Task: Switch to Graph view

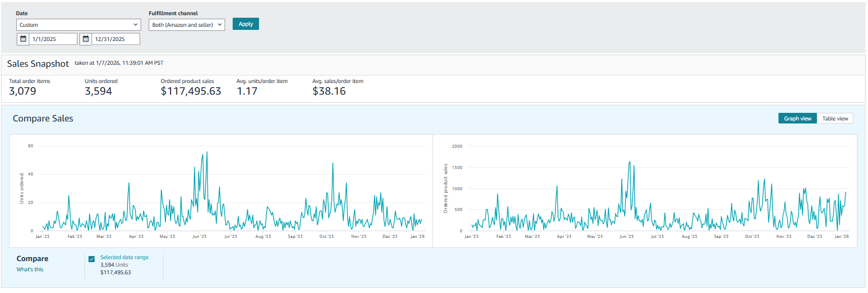Action: (x=797, y=118)
